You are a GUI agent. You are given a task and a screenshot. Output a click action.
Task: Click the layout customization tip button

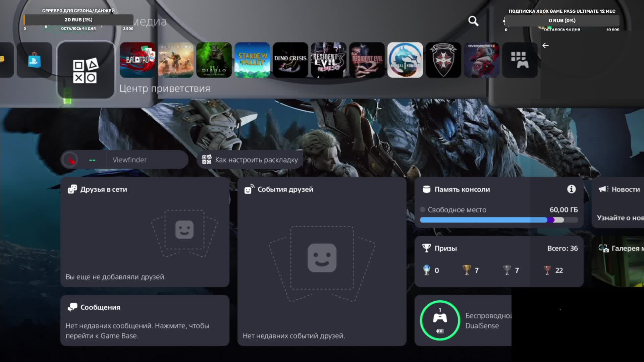coord(250,160)
